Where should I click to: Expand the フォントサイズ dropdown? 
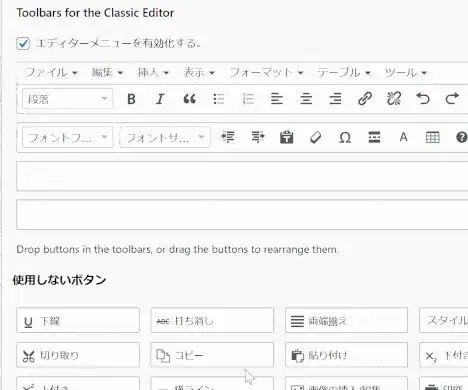[165, 137]
